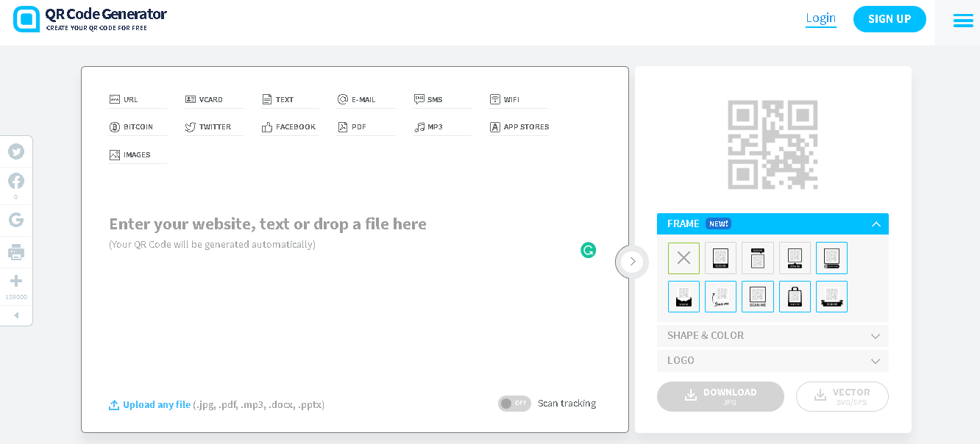
Task: Select the no-frame option with the X
Action: [683, 257]
